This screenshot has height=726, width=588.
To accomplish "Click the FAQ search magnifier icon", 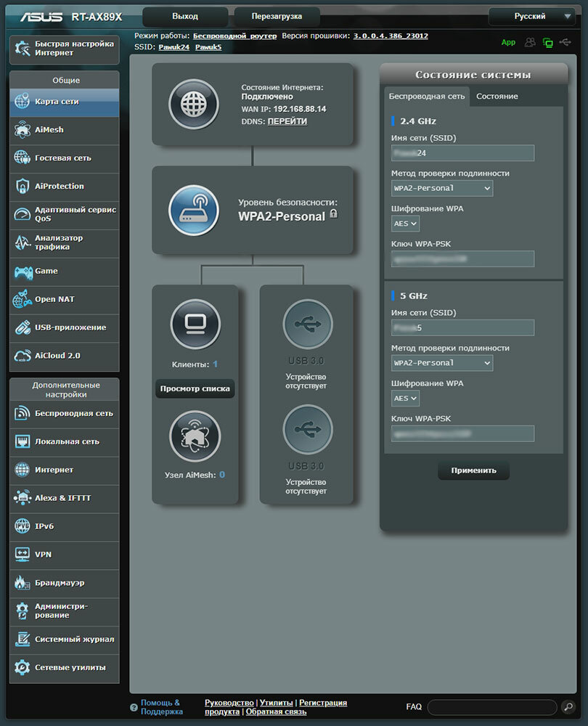I will click(568, 706).
